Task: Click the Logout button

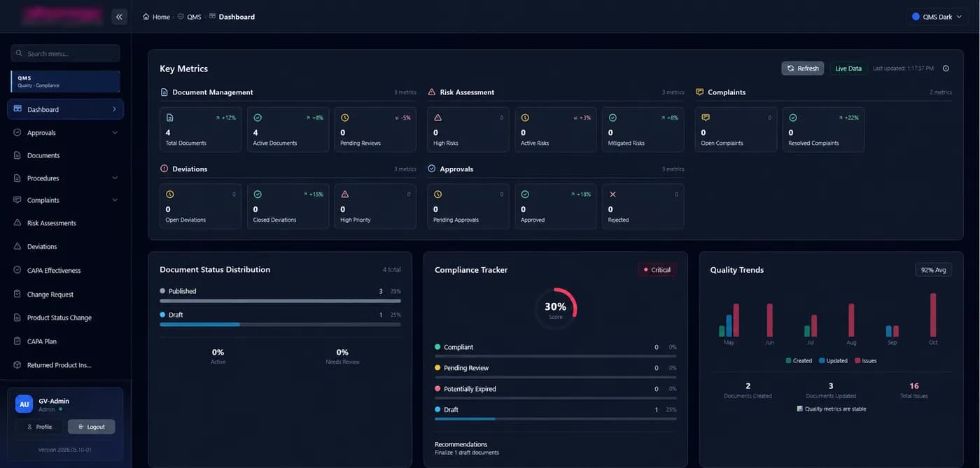Action: click(x=92, y=427)
